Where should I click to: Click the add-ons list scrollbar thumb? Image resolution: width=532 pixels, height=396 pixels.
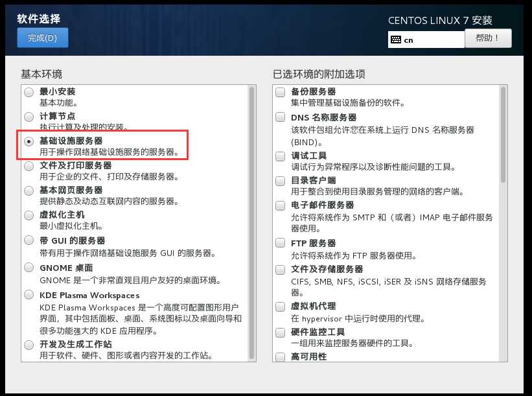503,134
